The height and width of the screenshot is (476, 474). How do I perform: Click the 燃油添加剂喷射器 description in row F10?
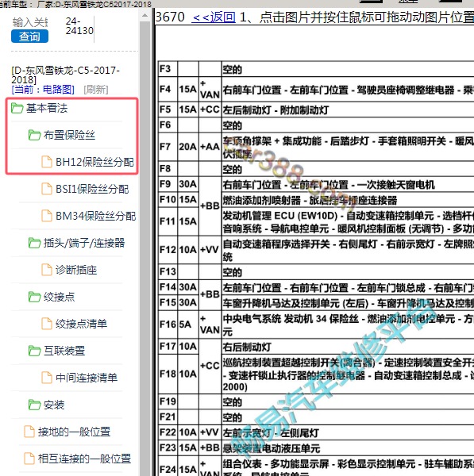coord(261,200)
